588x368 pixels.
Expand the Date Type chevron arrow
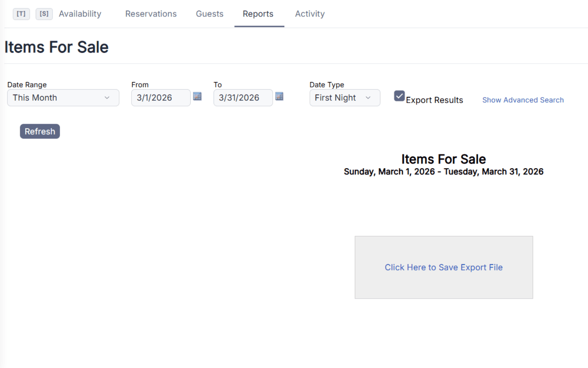pos(368,98)
